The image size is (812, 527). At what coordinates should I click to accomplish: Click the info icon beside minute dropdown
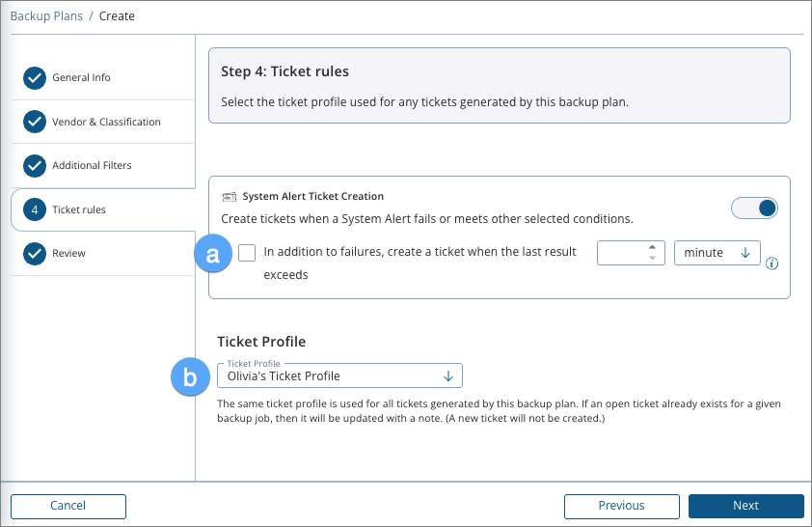coord(771,263)
